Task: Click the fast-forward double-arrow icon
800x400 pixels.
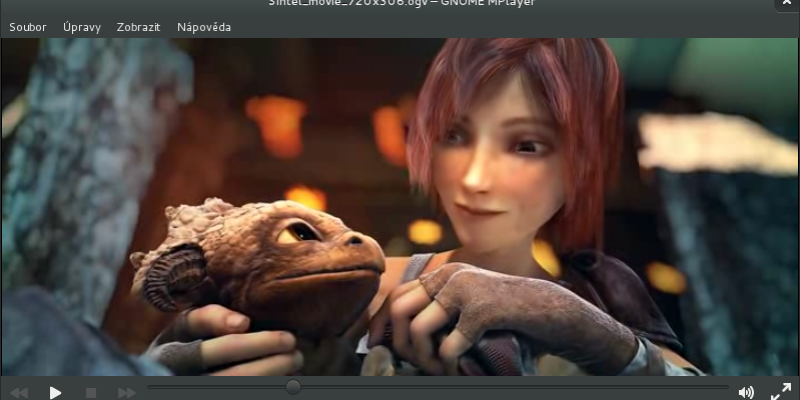Action: (127, 393)
